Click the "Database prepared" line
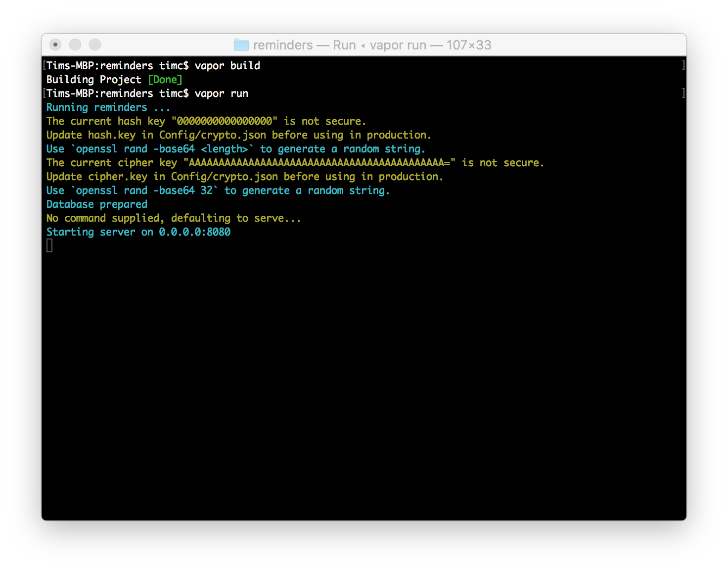This screenshot has height=570, width=728. (x=97, y=204)
